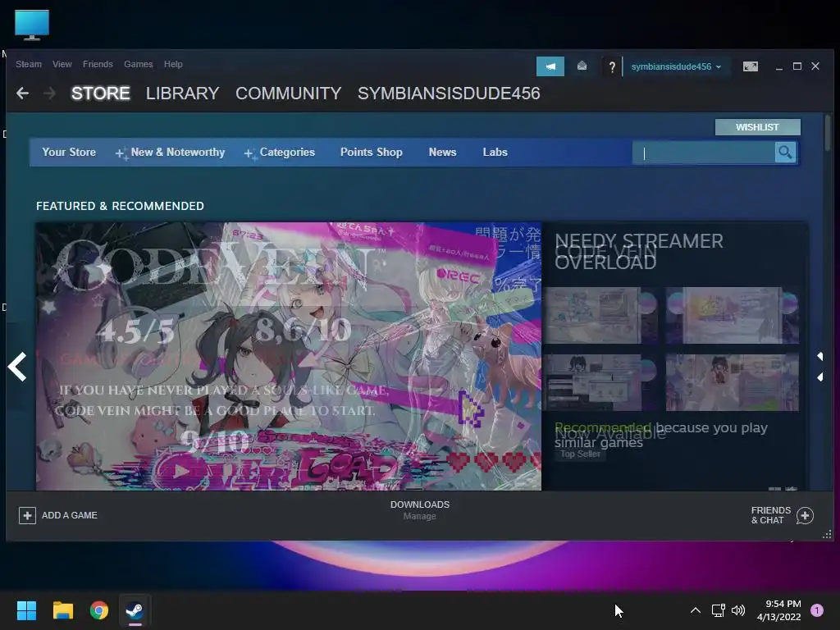840x630 pixels.
Task: Click the store search input field
Action: point(703,153)
